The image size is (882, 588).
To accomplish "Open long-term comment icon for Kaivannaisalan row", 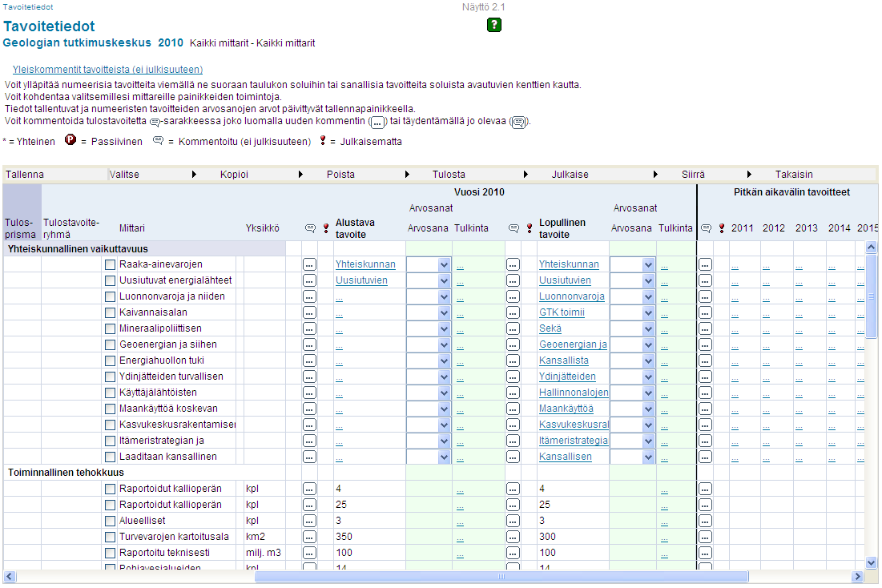I will (x=706, y=312).
